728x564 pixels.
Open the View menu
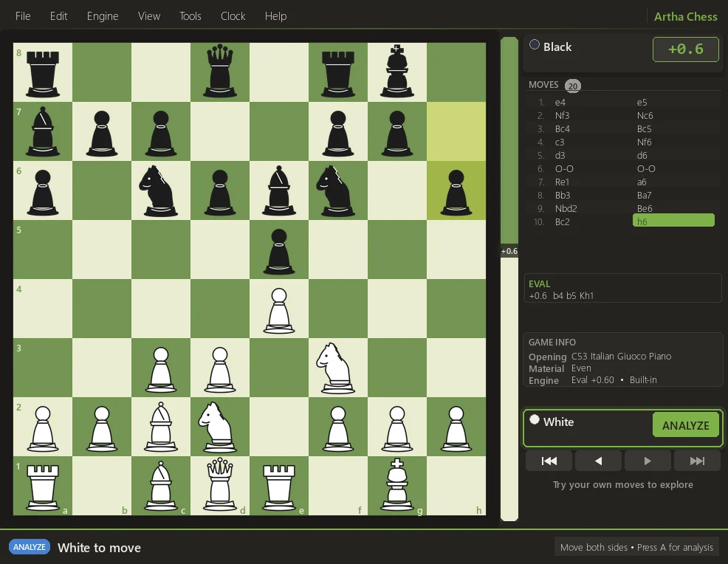point(149,16)
